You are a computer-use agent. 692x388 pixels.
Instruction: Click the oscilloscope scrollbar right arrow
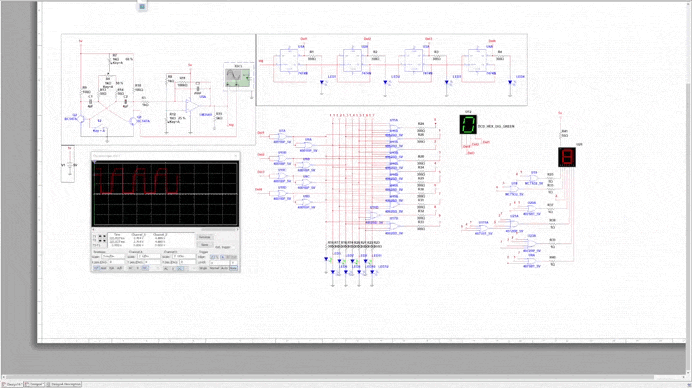[238, 230]
